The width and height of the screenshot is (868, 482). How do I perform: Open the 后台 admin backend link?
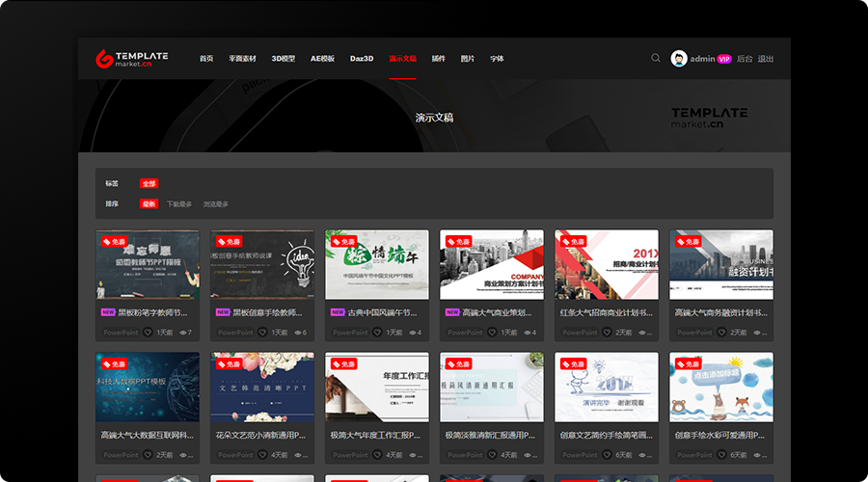coord(745,59)
